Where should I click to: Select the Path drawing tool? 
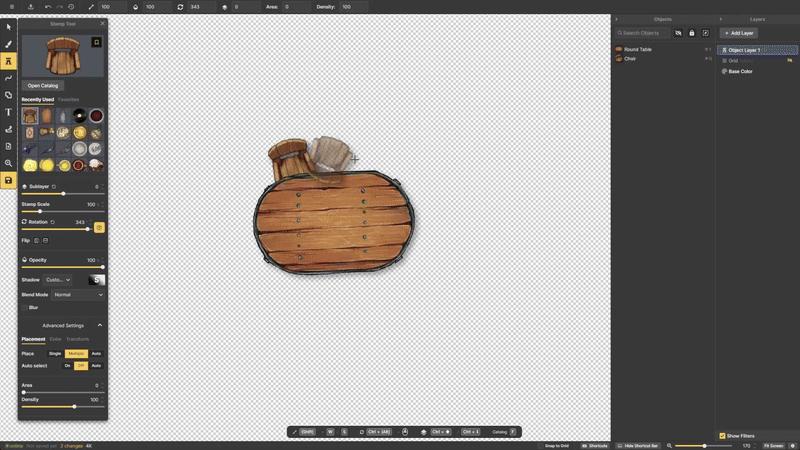[x=8, y=78]
